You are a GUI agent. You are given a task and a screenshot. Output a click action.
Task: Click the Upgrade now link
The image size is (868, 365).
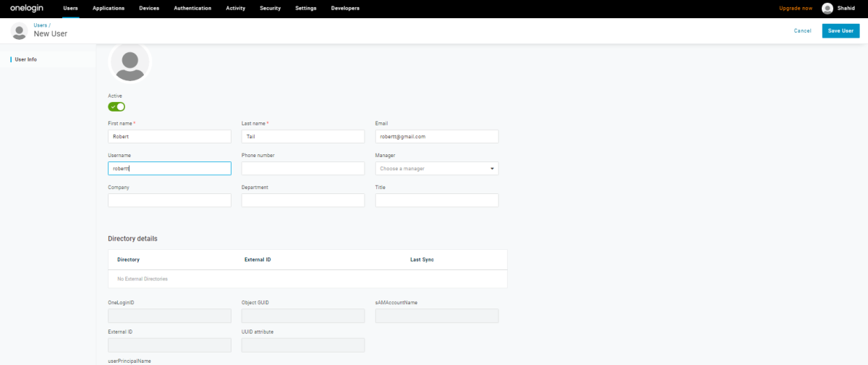coord(795,9)
